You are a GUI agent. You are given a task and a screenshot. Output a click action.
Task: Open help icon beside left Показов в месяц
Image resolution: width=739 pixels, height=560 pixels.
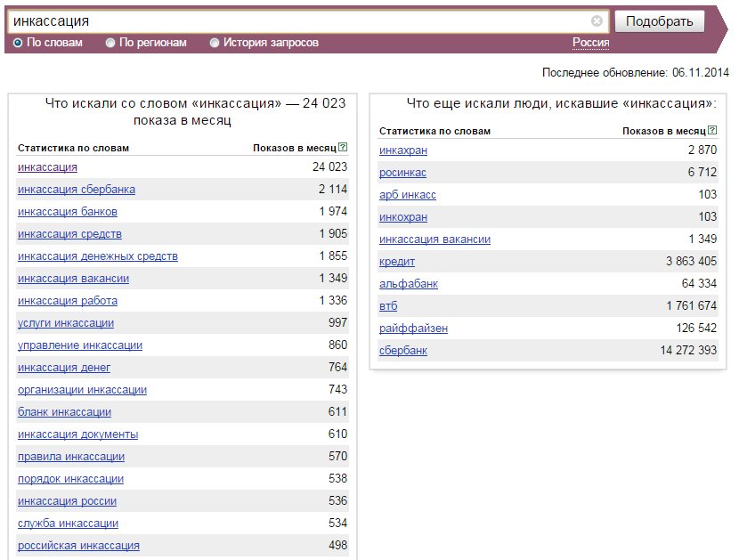pyautogui.click(x=343, y=147)
